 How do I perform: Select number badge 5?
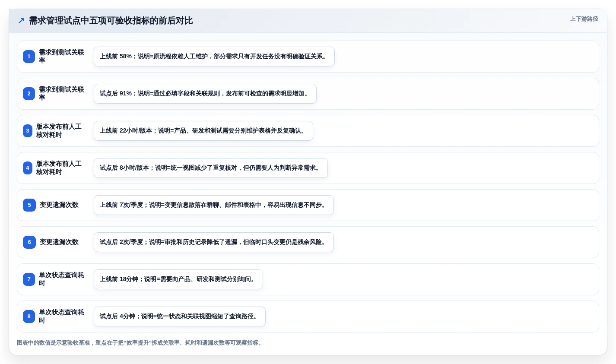click(29, 205)
